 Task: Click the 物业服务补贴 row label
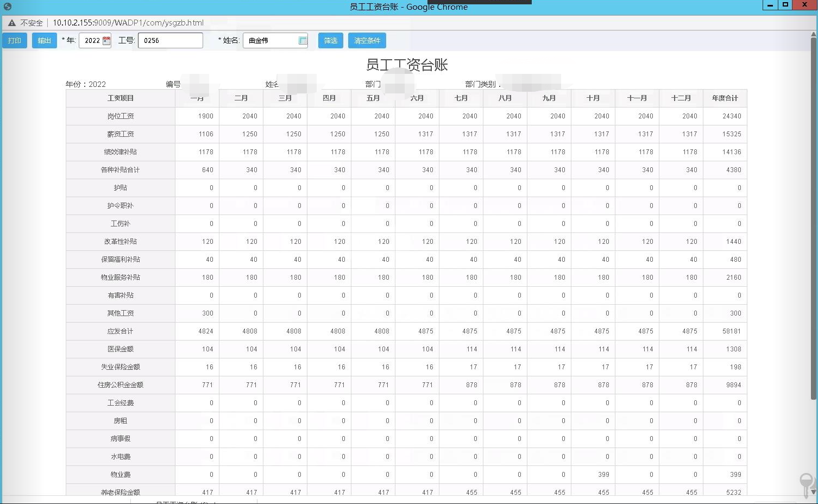(121, 278)
